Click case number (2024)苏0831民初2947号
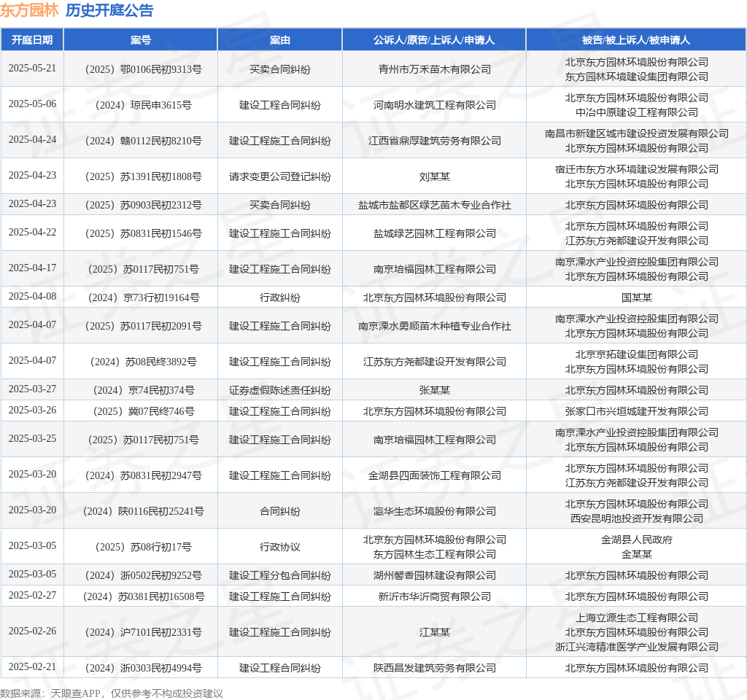747x700 pixels. coord(144,475)
